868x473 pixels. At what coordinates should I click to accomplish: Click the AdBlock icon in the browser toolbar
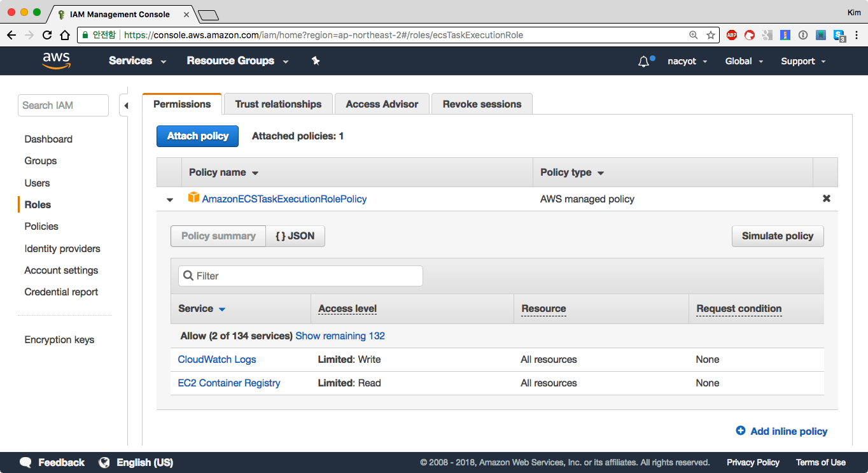pyautogui.click(x=731, y=35)
